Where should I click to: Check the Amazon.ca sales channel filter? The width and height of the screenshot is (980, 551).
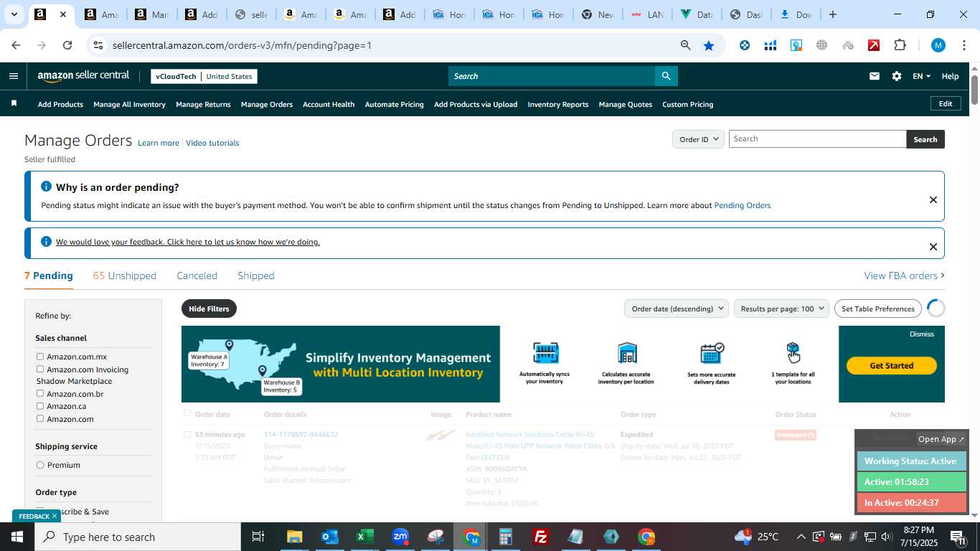coord(40,406)
